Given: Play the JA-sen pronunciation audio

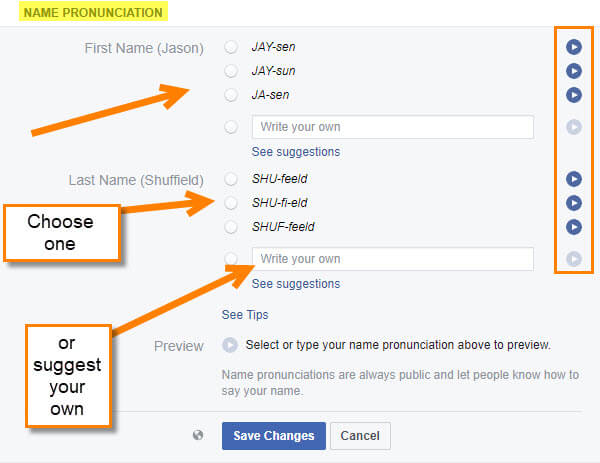Looking at the screenshot, I should pyautogui.click(x=574, y=95).
